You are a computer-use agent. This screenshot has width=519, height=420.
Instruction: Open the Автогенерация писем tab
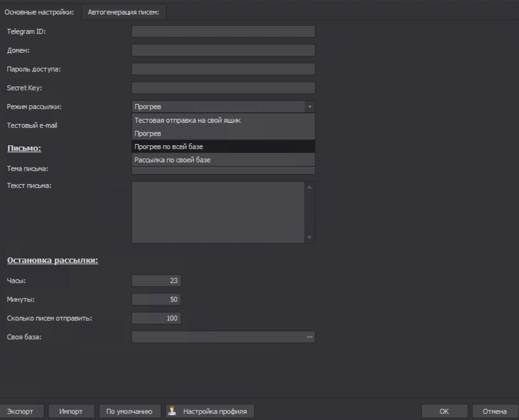click(x=123, y=12)
